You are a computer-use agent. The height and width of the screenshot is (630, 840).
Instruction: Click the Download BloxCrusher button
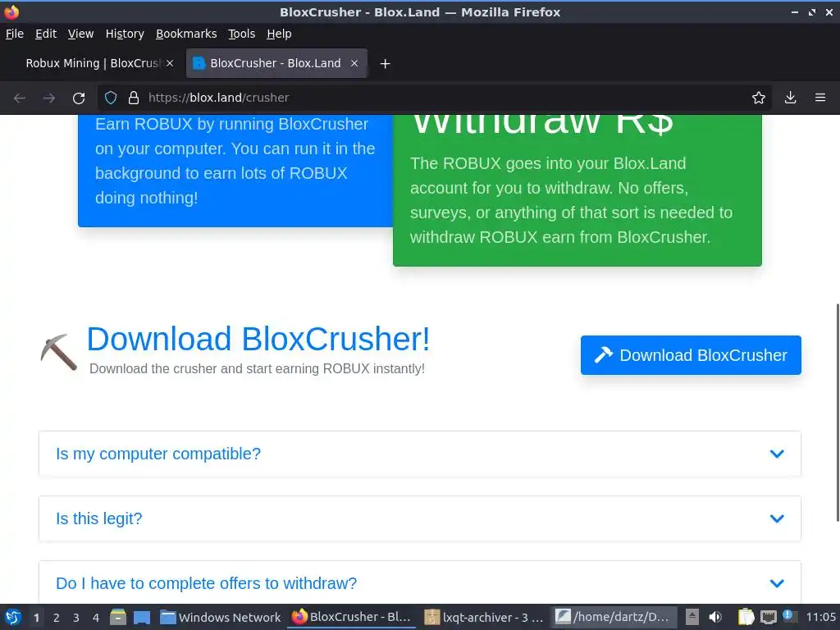pyautogui.click(x=691, y=355)
